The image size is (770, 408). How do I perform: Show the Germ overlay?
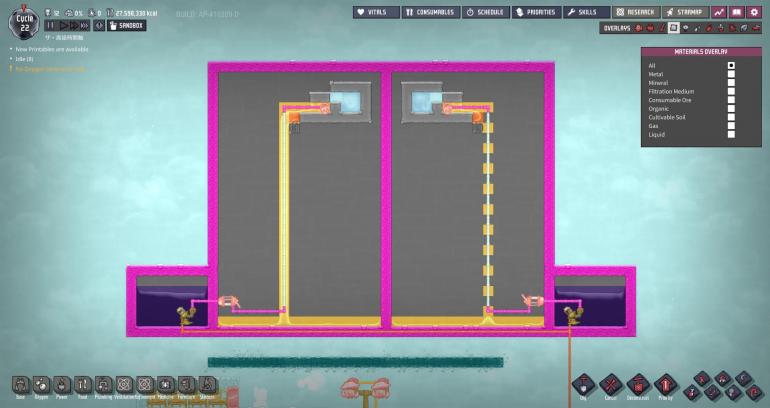733,28
